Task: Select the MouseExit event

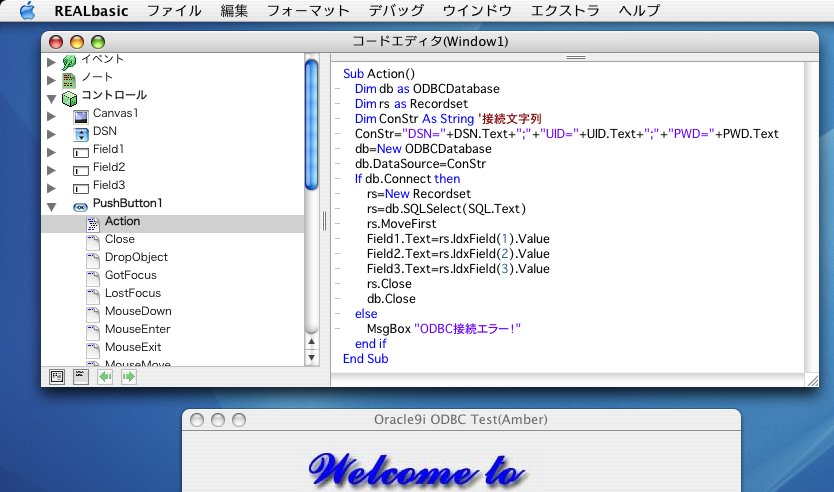Action: [x=133, y=347]
